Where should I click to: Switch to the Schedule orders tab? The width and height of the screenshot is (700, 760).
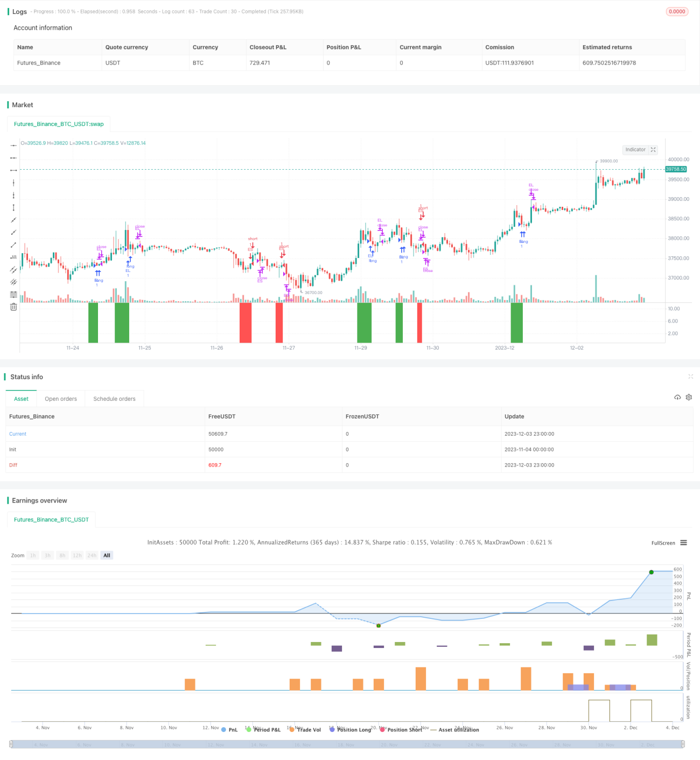(x=114, y=399)
